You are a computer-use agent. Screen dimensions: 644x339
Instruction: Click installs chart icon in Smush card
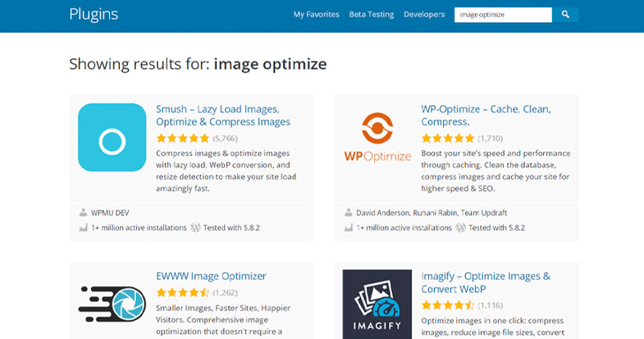pyautogui.click(x=83, y=227)
